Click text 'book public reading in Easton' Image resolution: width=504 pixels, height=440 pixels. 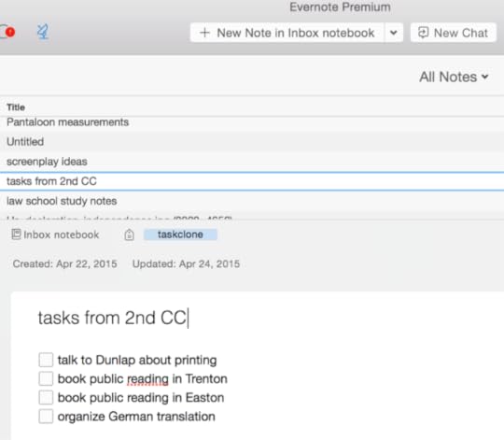click(x=141, y=398)
